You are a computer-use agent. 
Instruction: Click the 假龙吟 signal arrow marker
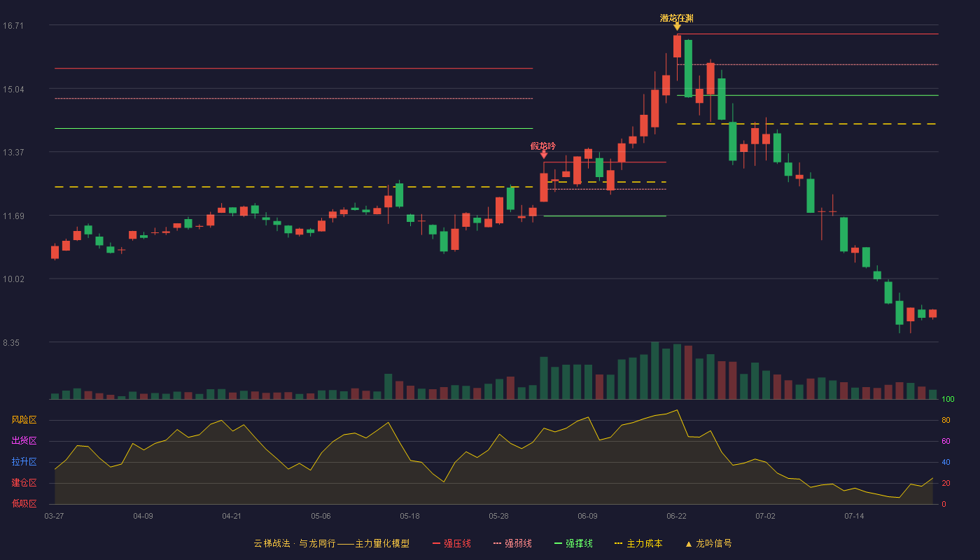[x=544, y=155]
